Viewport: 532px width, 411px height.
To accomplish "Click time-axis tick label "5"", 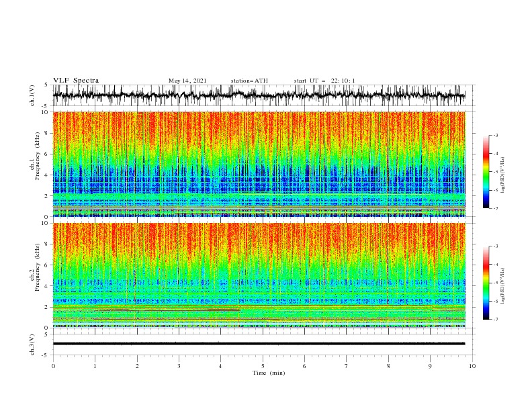I will pyautogui.click(x=263, y=366).
